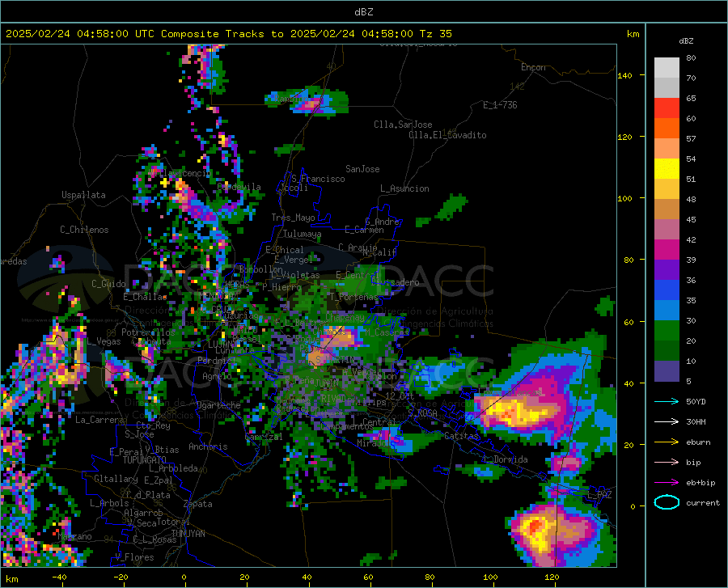728x588 pixels.
Task: Click the S_Francisco map label
Action: click(319, 179)
